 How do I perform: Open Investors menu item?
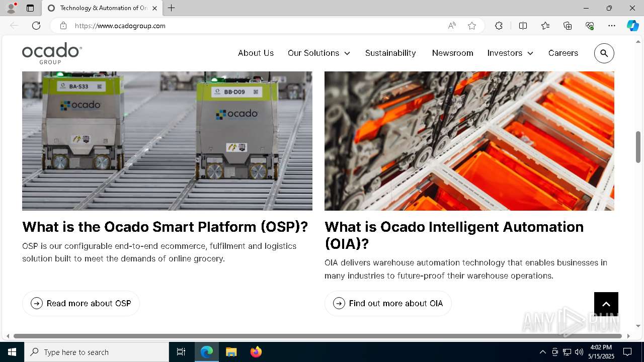(x=505, y=53)
